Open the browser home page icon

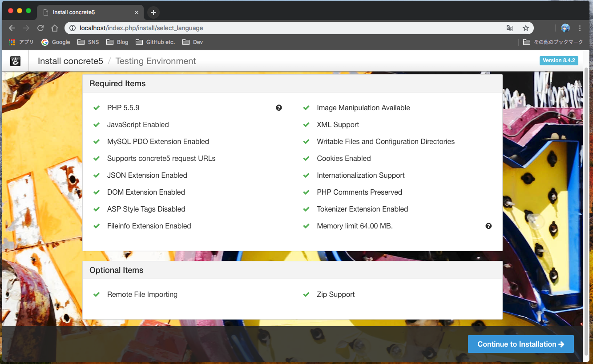click(55, 28)
